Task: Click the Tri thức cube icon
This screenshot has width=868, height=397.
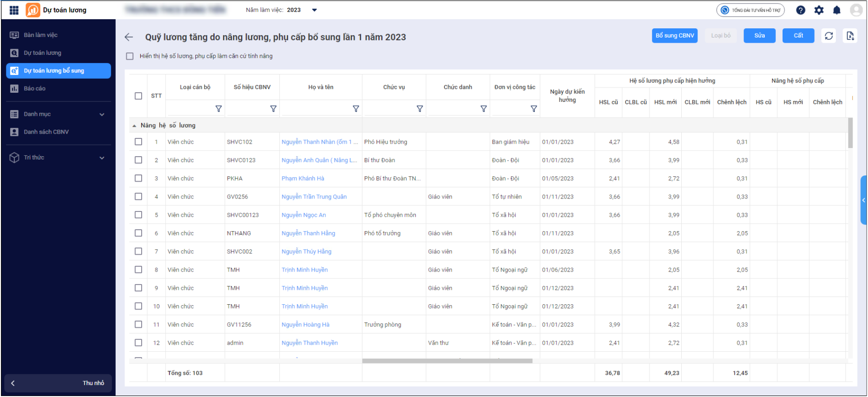Action: click(x=14, y=158)
